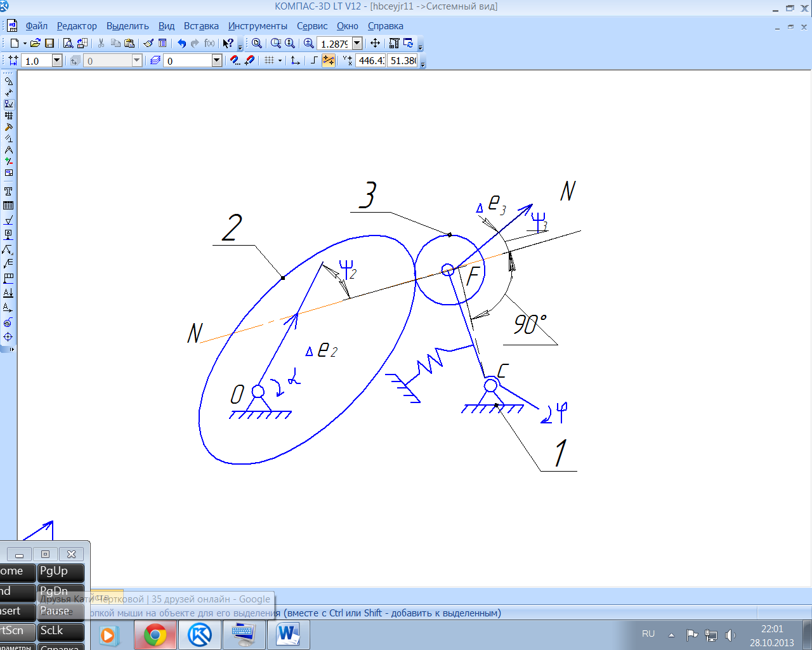Select the centerline marker tool
The image size is (812, 650).
pos(8,337)
